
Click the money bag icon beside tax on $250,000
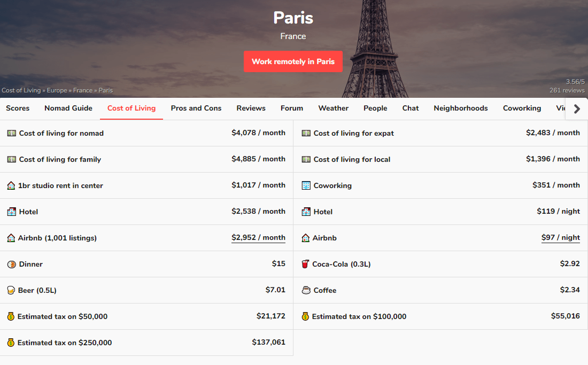[x=11, y=343]
